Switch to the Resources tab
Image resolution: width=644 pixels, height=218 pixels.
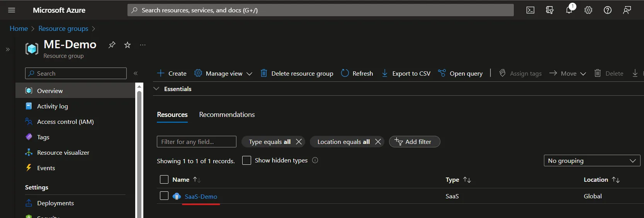(172, 115)
